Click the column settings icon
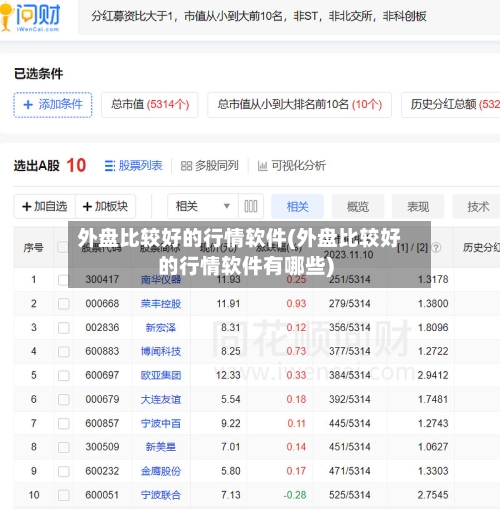Viewport: 500px width, 509px height. point(251,206)
